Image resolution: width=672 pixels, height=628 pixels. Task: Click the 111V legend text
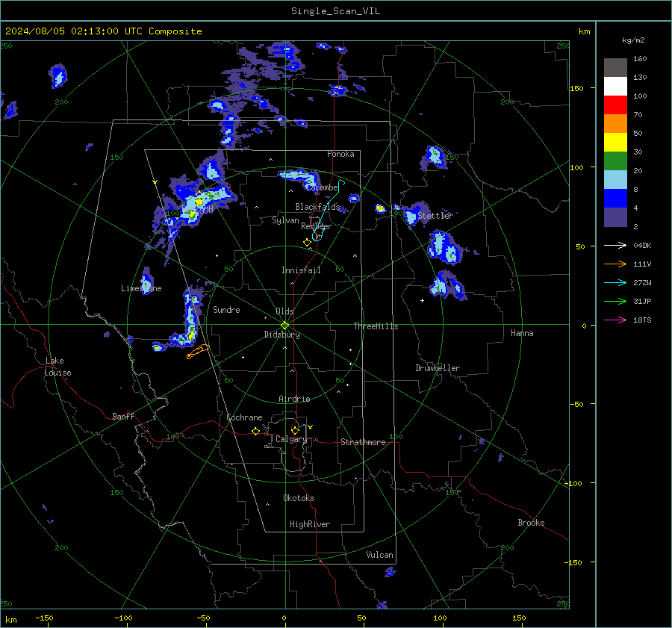[642, 264]
